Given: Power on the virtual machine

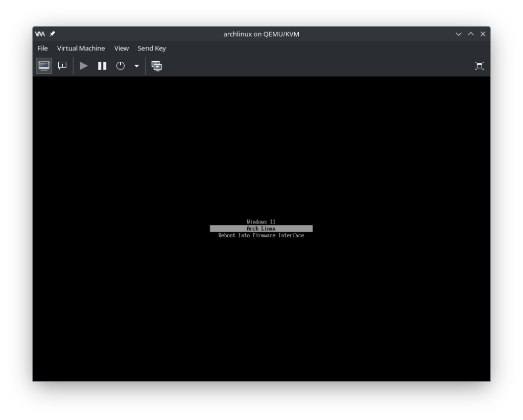Looking at the screenshot, I should click(x=84, y=66).
